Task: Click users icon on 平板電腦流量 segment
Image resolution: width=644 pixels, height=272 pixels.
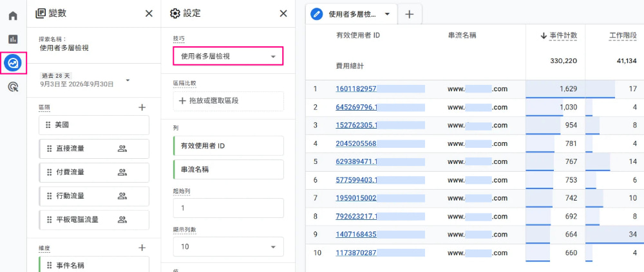Action: click(x=122, y=220)
